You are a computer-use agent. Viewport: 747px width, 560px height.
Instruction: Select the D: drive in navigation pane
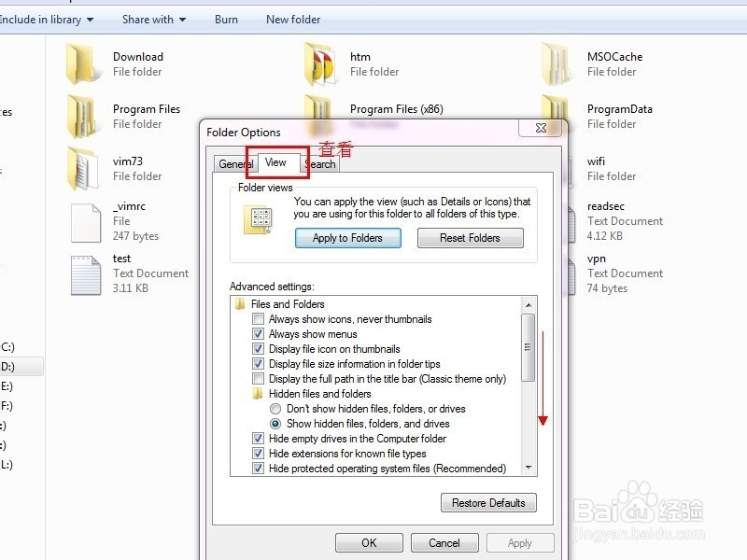tap(21, 367)
